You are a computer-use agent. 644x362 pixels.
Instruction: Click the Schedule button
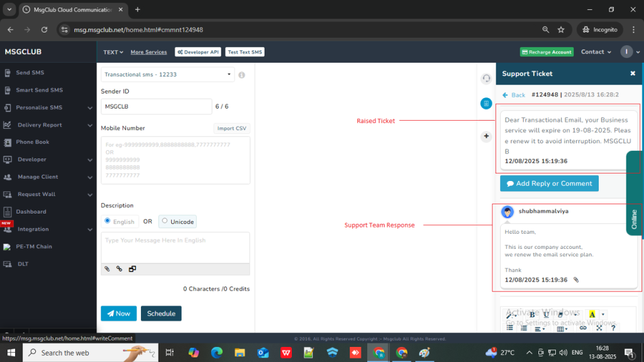161,314
